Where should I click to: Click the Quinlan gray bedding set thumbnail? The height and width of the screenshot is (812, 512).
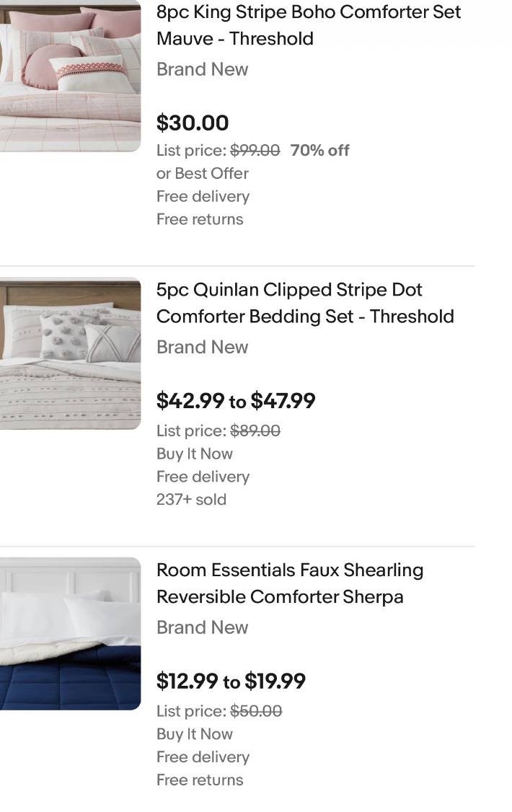click(x=70, y=353)
